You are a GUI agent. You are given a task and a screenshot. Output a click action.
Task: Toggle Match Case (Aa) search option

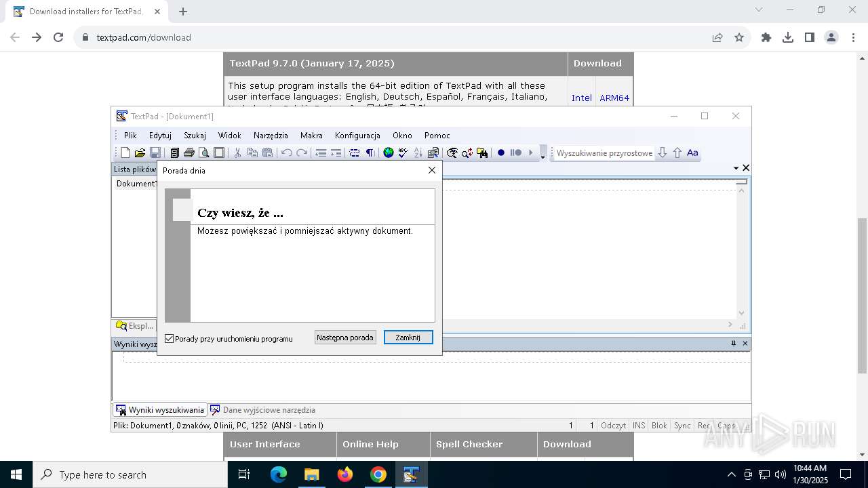coord(692,152)
